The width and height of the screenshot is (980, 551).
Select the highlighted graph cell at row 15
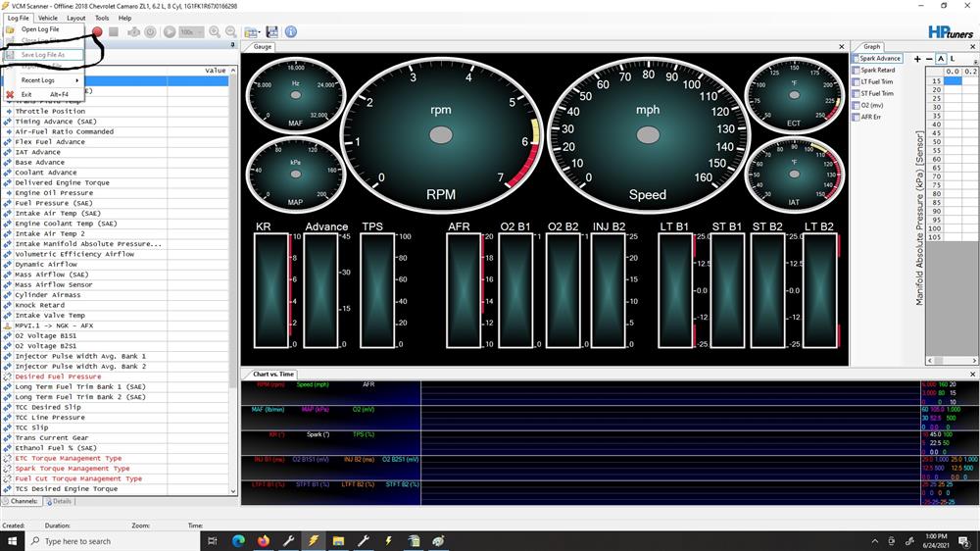click(953, 80)
